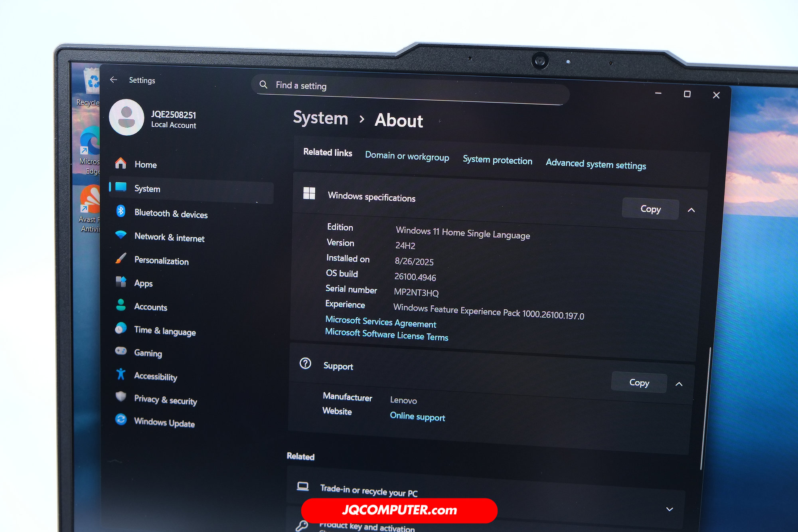Open Microsoft Edge desktop shortcut

point(89,150)
